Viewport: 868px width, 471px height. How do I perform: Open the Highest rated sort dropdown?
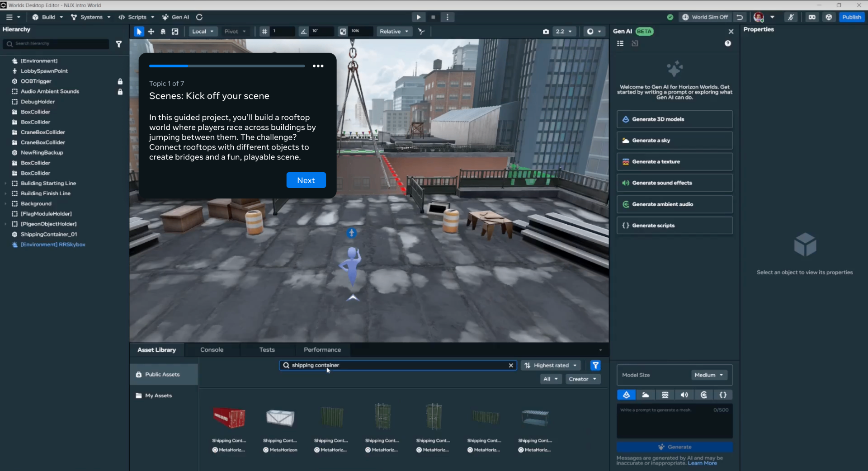pyautogui.click(x=551, y=365)
